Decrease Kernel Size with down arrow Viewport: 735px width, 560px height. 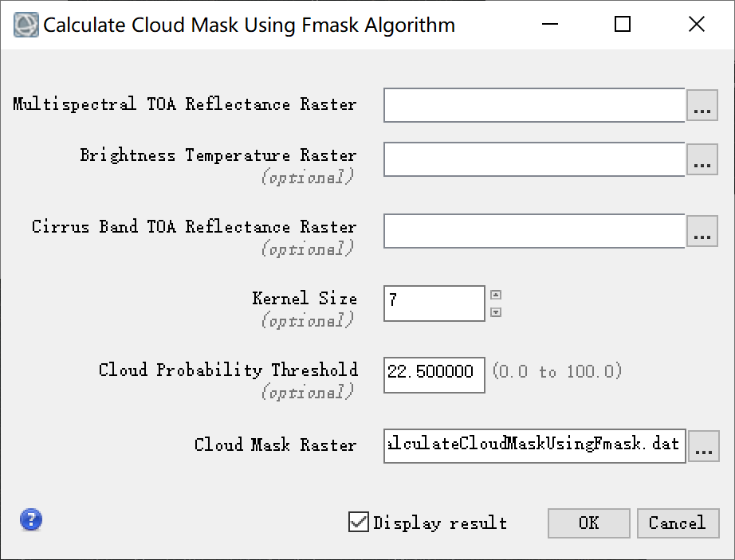coord(496,312)
